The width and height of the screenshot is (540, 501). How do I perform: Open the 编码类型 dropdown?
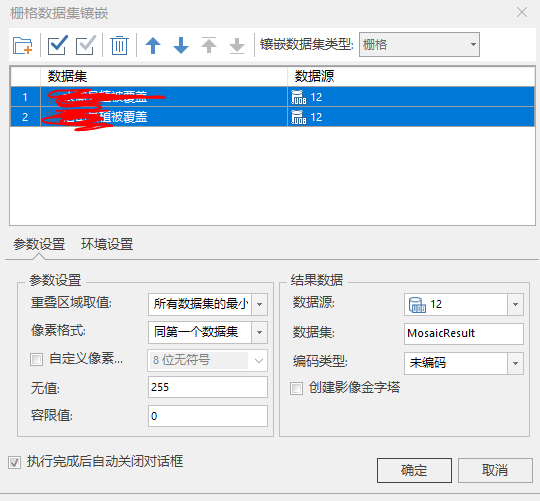point(464,363)
